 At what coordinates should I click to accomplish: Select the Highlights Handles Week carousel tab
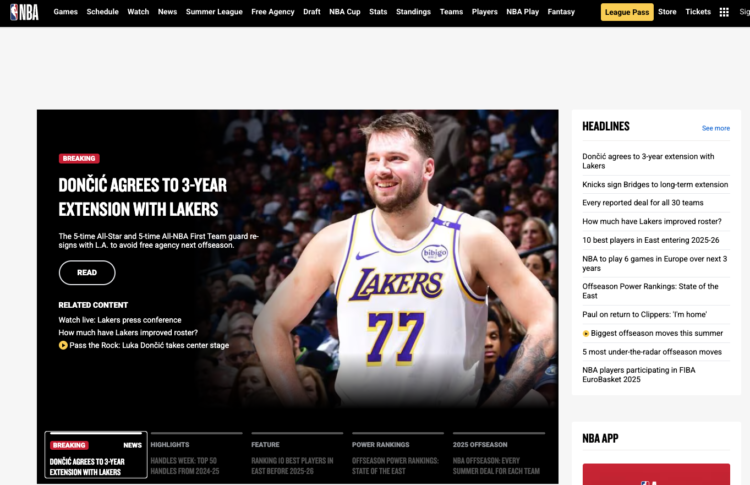coord(197,455)
